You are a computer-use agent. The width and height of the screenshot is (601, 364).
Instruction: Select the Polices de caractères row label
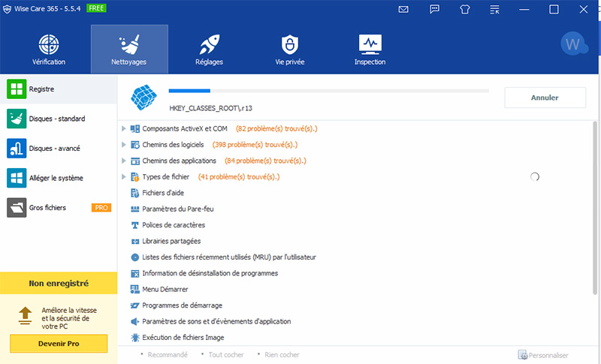[174, 225]
